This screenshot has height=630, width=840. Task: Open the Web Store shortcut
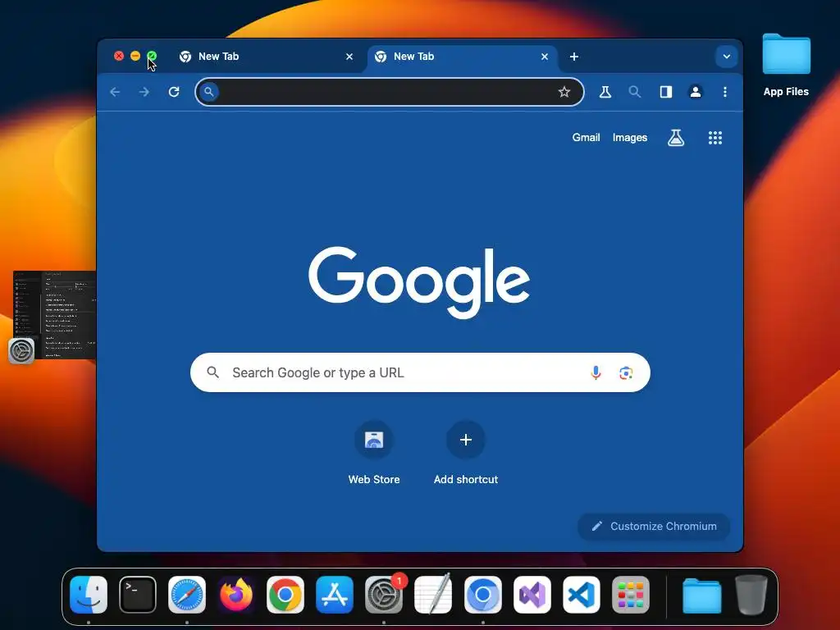[x=374, y=453]
